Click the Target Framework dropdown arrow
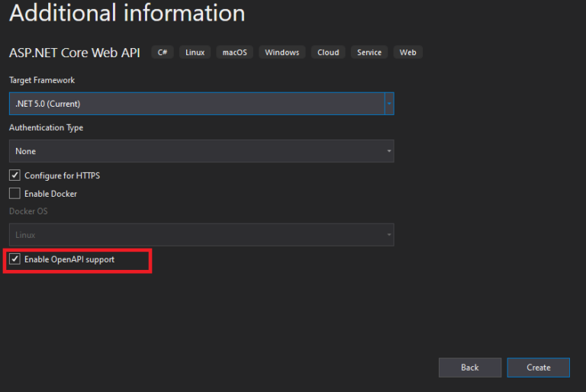Screen dimensions: 586x392 click(389, 104)
